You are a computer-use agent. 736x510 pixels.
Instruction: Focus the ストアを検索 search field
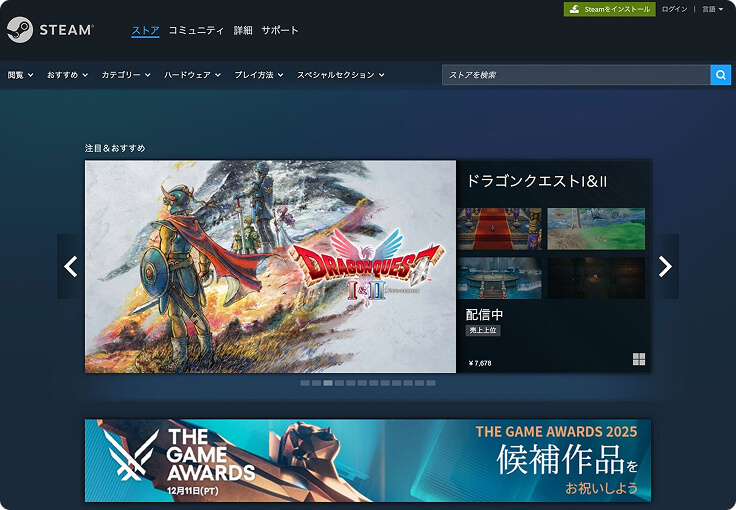tap(576, 75)
